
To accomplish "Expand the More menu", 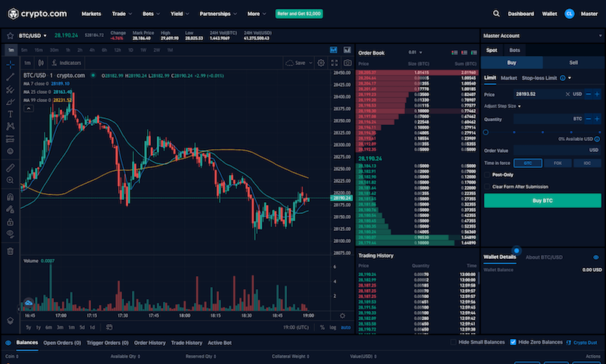I will tap(257, 14).
